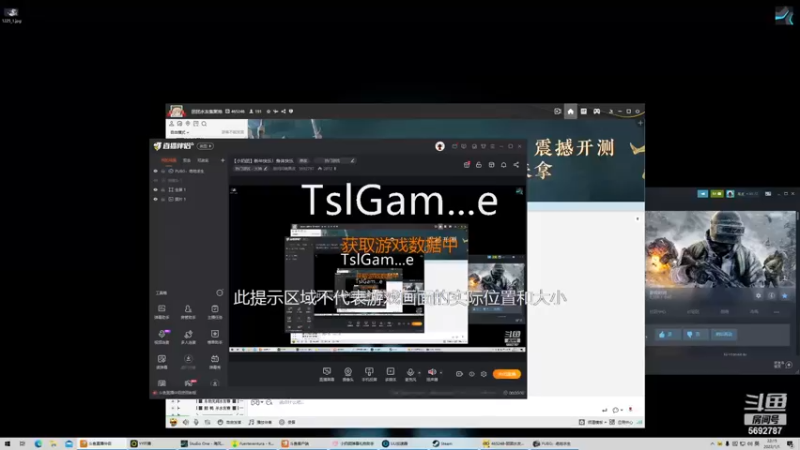Add a new scene with the plus
Viewport: 800px width, 450px height.
coord(222,160)
